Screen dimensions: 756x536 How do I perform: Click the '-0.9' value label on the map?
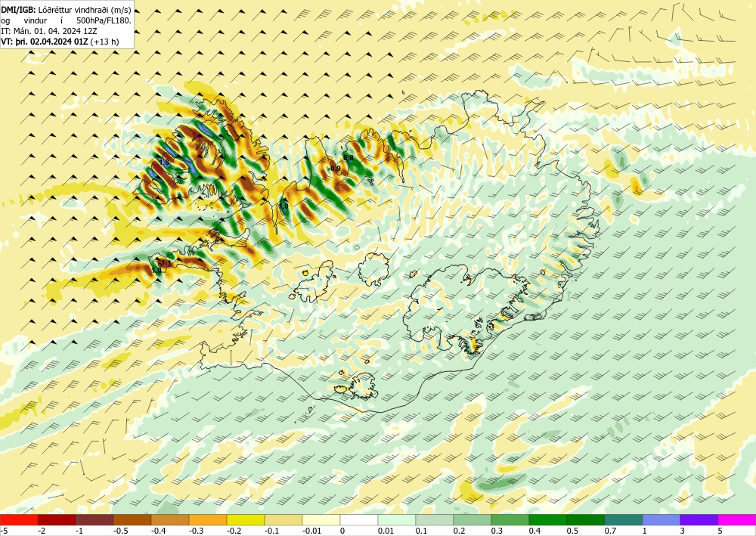(334, 169)
